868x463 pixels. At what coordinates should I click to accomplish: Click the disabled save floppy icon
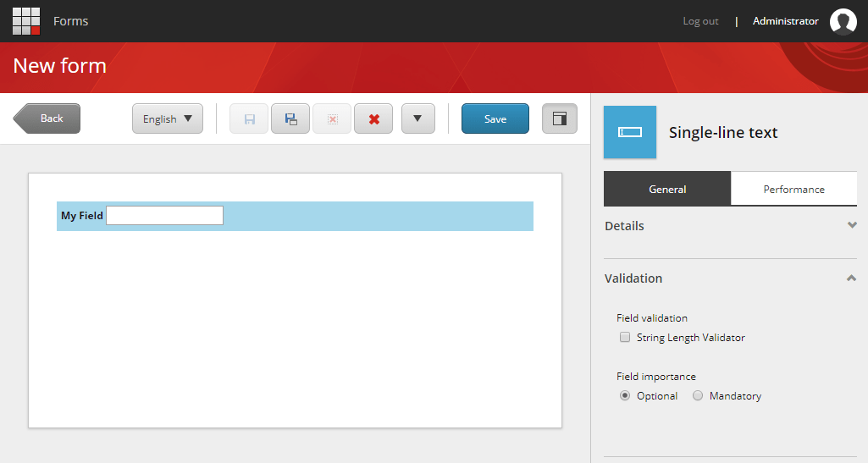(249, 119)
